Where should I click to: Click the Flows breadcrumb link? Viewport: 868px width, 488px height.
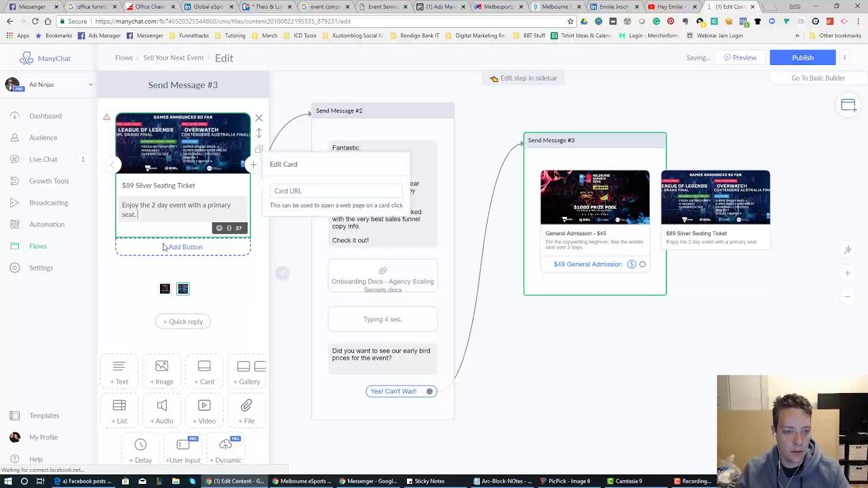coord(123,58)
